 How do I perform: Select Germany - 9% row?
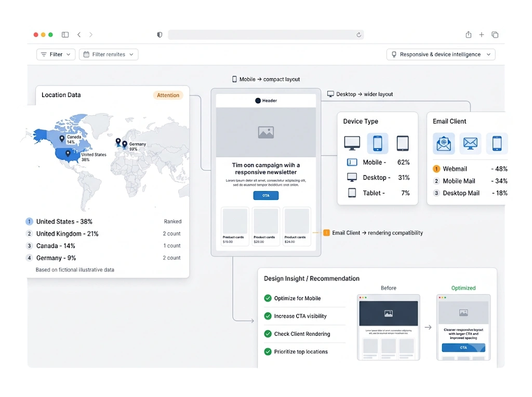(x=104, y=258)
